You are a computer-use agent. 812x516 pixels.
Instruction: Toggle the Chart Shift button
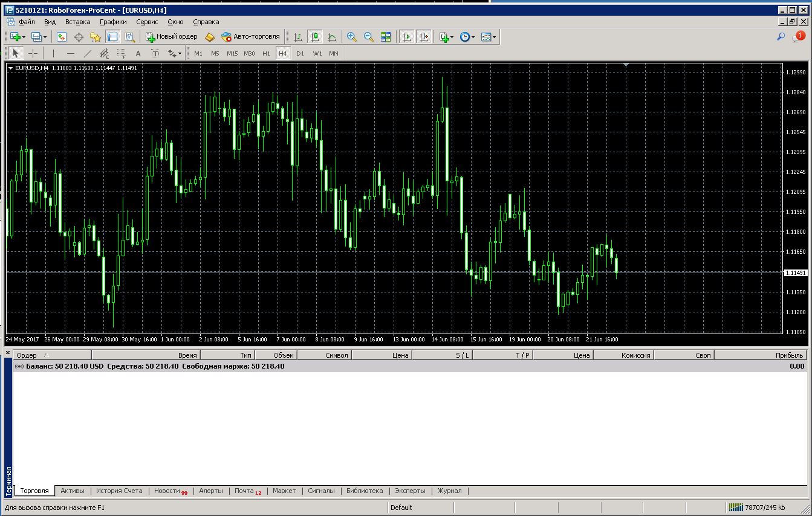424,37
